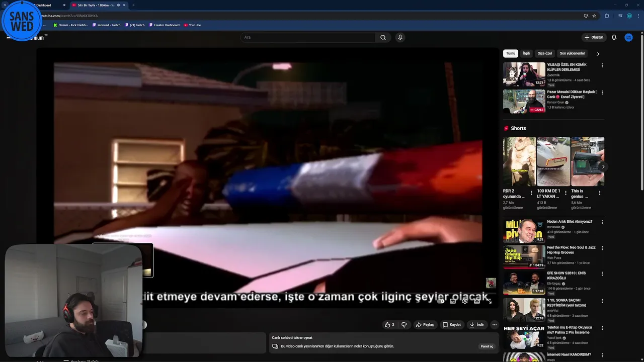This screenshot has width=644, height=362.
Task: Click the Ara search field
Action: click(x=307, y=37)
